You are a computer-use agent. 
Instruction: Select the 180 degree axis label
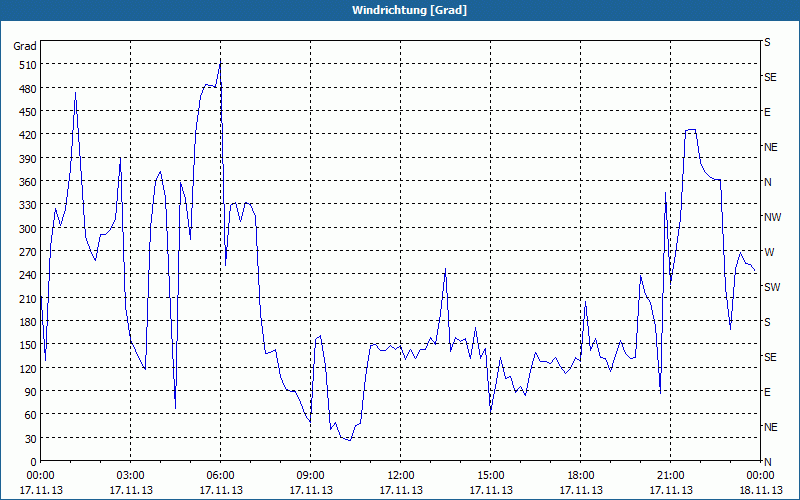point(28,321)
